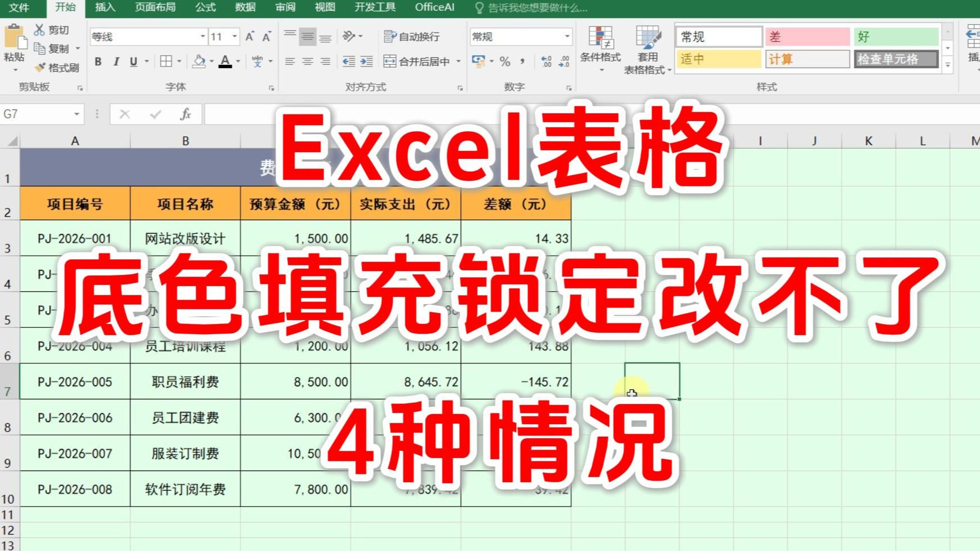Click the phonetic guide (wén) icon

tap(258, 61)
